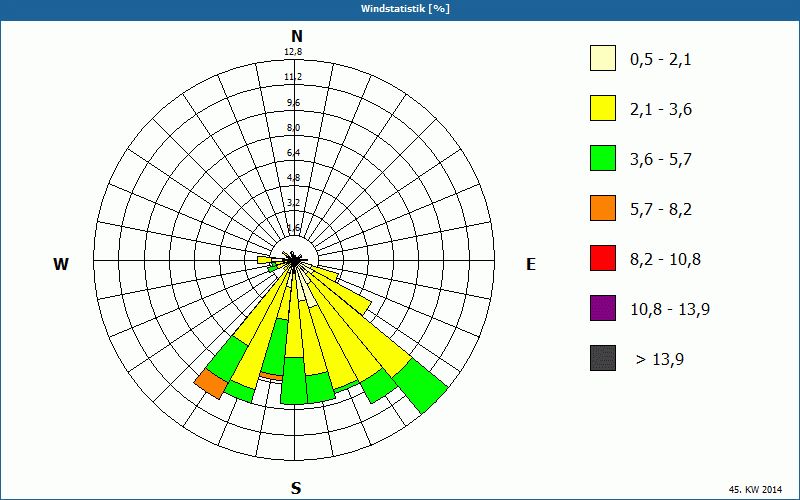Click the green 3,6 - 5,7 legend swatch
800x500 pixels.
click(x=603, y=158)
